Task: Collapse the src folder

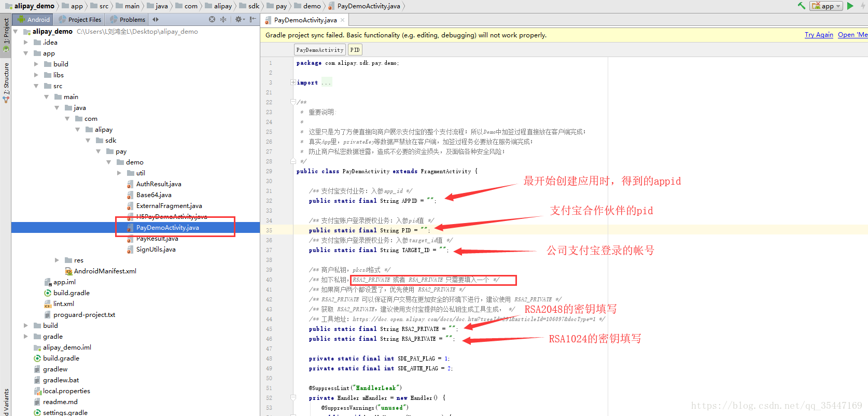Action: coord(36,86)
